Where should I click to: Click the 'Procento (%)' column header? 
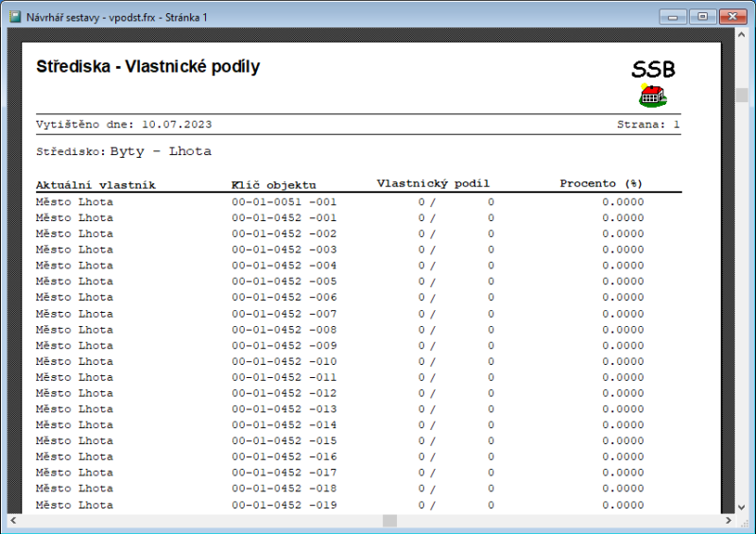pyautogui.click(x=601, y=183)
